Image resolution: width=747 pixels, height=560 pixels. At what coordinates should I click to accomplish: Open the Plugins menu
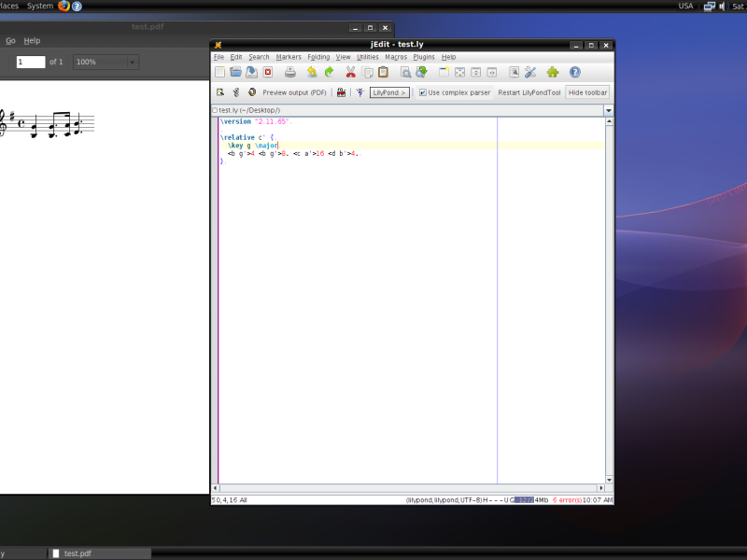(x=424, y=57)
